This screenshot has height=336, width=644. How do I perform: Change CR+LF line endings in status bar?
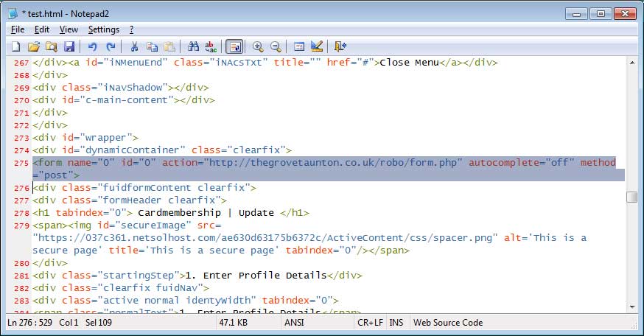click(369, 322)
